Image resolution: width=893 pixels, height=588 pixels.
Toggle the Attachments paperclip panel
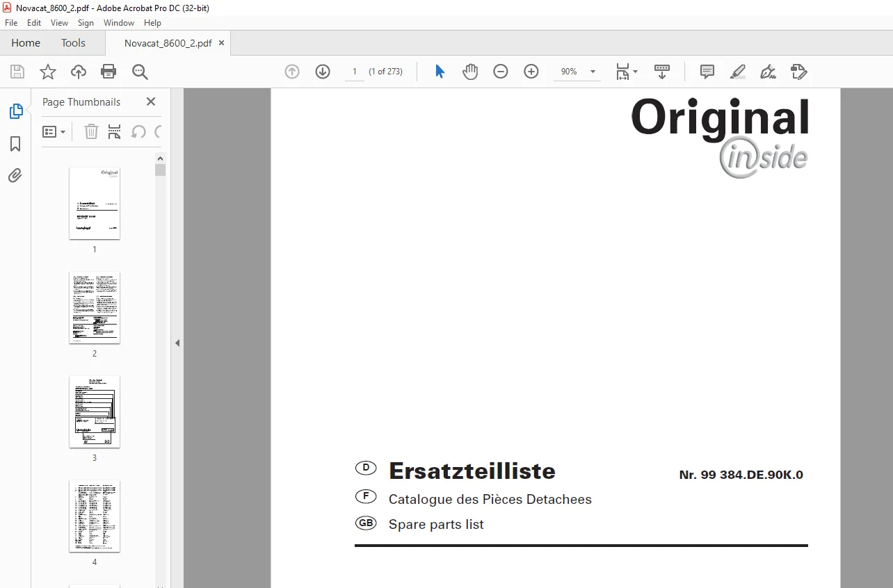[x=15, y=175]
